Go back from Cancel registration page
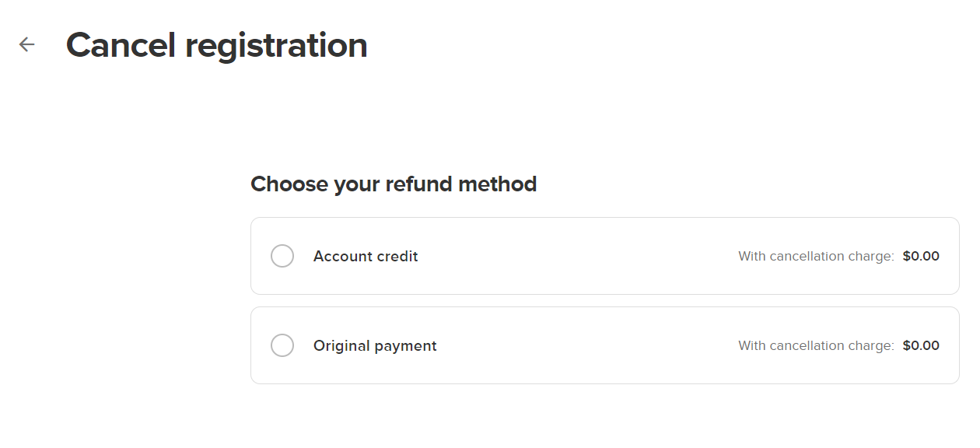The image size is (980, 448). [27, 44]
